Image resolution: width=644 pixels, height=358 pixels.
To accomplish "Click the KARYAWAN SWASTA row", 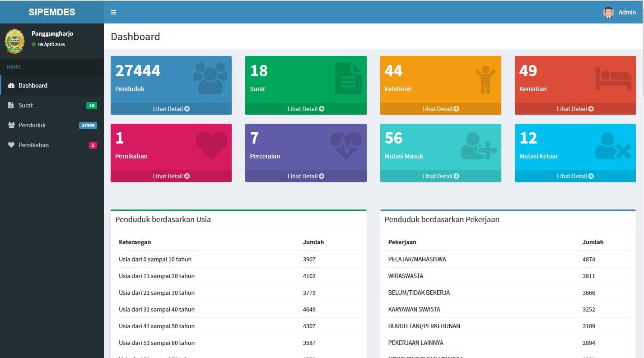I will 508,309.
